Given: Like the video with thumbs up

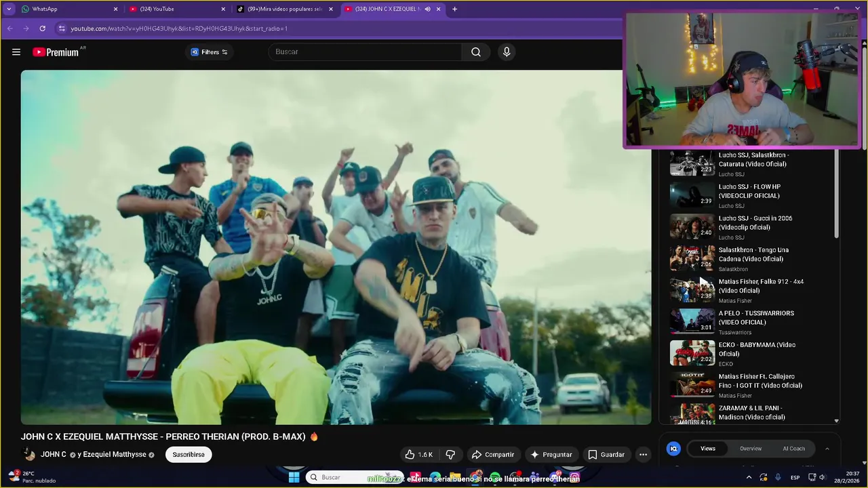Looking at the screenshot, I should pos(419,455).
